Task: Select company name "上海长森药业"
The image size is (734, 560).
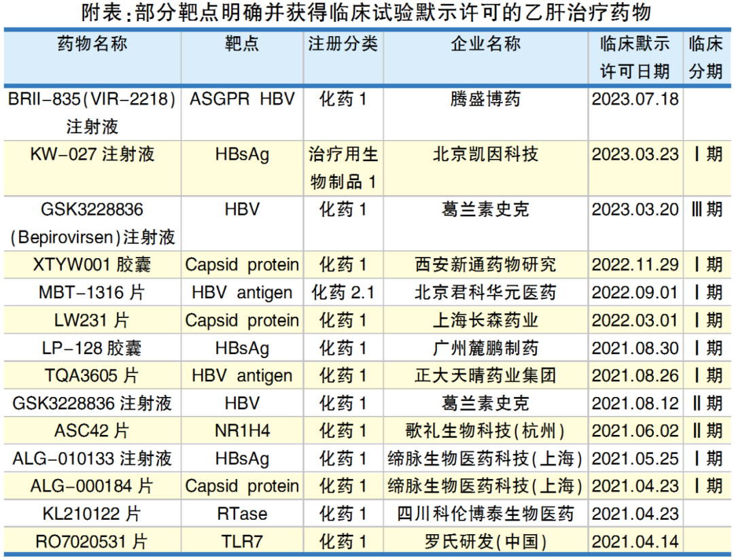Action: tap(485, 320)
